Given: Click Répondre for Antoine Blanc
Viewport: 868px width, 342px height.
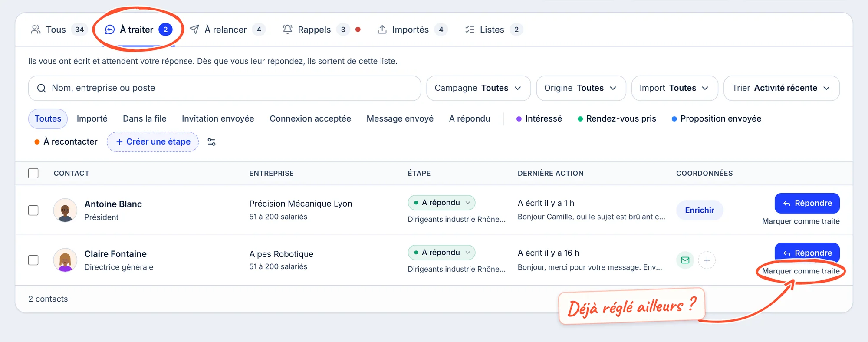Looking at the screenshot, I should tap(807, 203).
